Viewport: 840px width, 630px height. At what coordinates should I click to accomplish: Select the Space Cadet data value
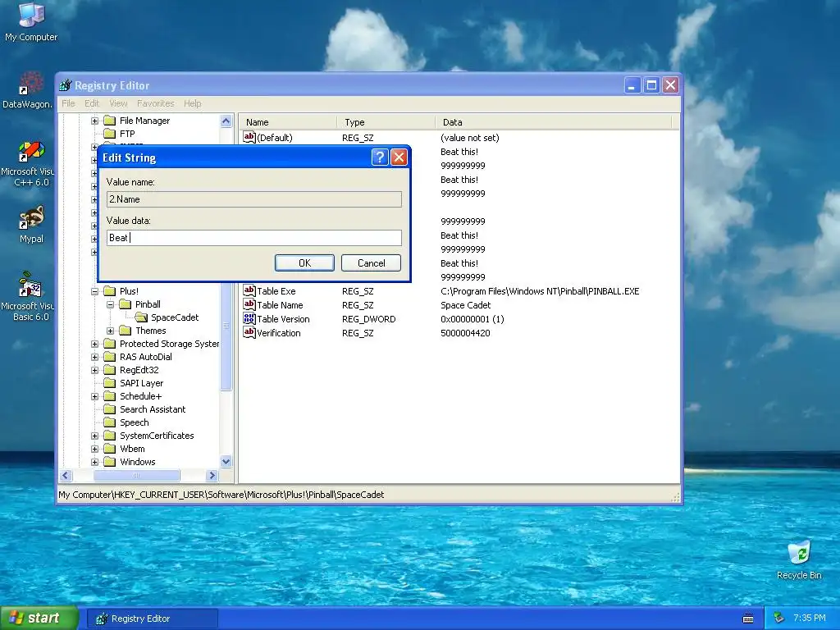pos(466,305)
